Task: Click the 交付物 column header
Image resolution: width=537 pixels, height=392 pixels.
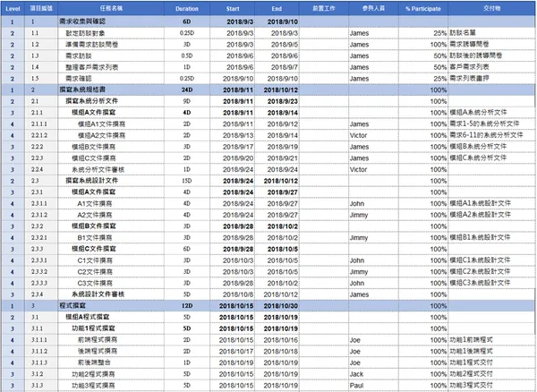Action: coord(491,9)
